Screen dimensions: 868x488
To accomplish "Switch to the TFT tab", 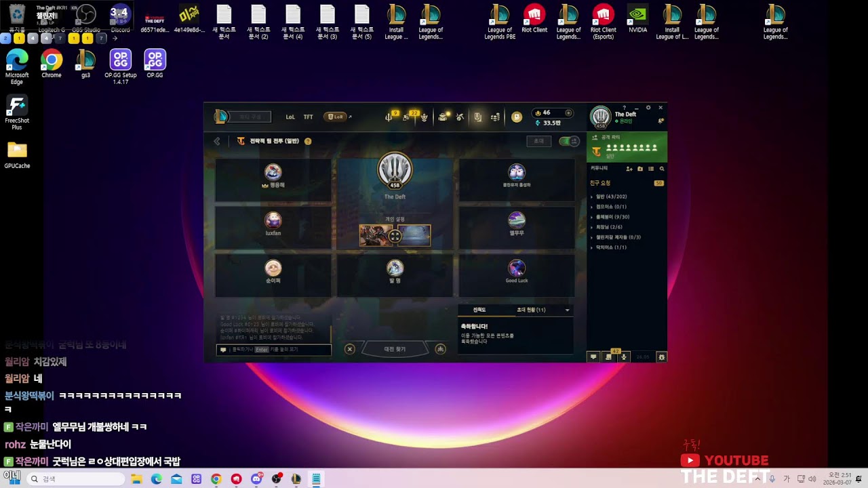I will [309, 117].
